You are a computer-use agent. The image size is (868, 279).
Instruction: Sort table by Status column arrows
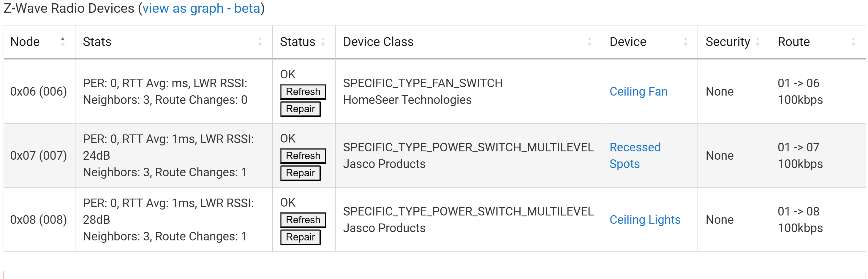(323, 42)
